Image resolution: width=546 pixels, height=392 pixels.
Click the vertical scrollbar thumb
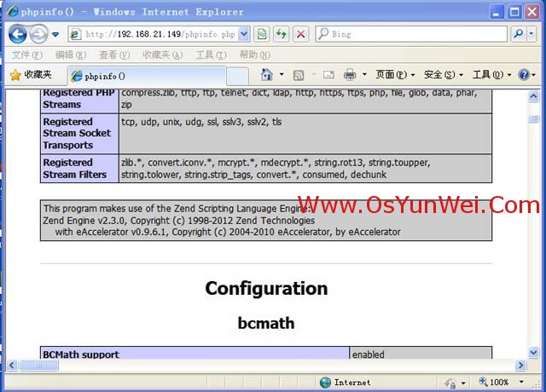pyautogui.click(x=533, y=119)
